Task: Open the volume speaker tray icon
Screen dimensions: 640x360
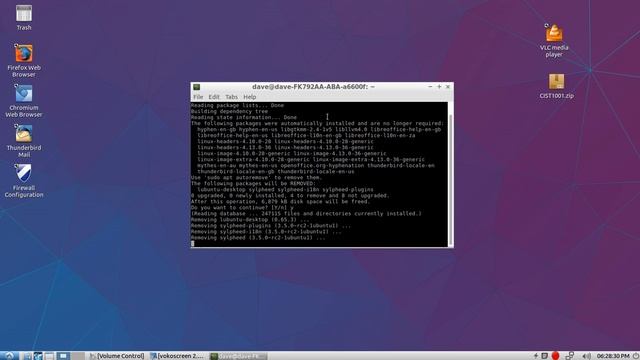Action: (586, 356)
